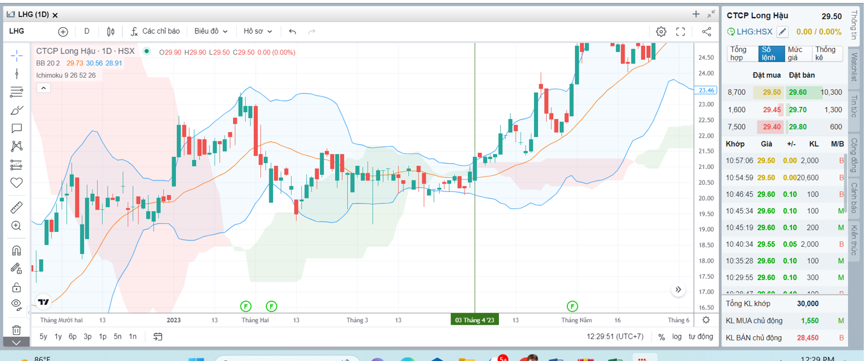Select the zoom in magnifier tool
The height and width of the screenshot is (361, 868).
point(16,226)
